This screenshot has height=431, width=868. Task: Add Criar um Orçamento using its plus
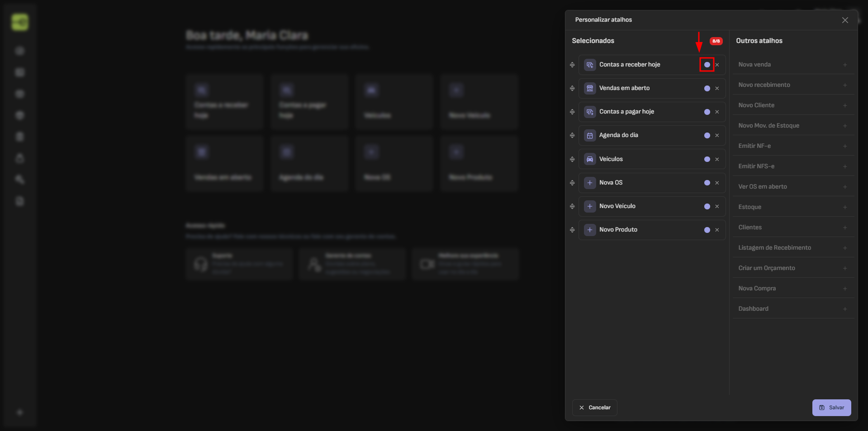(x=844, y=268)
